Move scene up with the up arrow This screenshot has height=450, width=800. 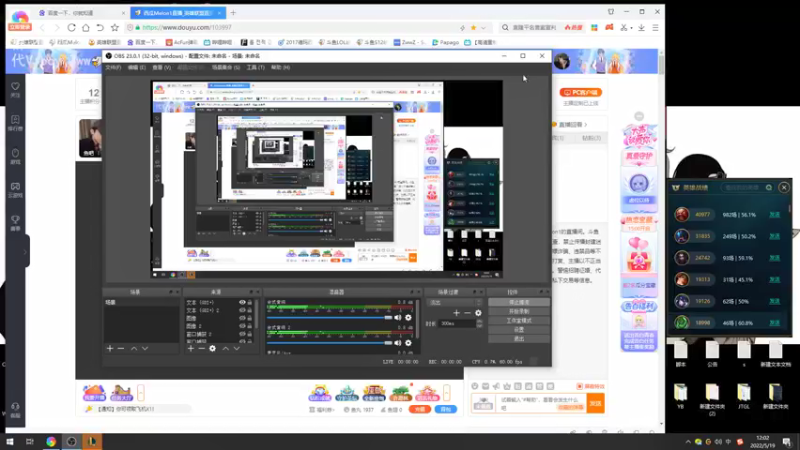coord(134,348)
